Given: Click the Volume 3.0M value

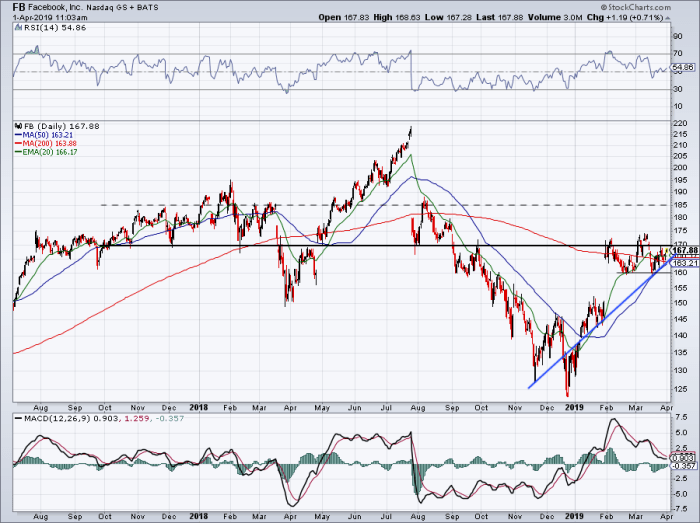Looking at the screenshot, I should (555, 17).
